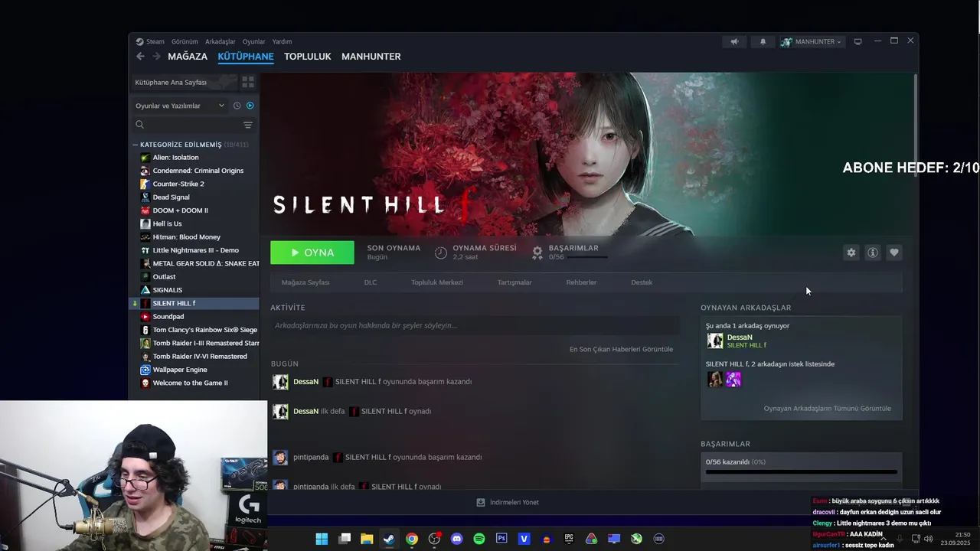Screen dimensions: 980x551
Task: Show recent activity clock filter icon
Action: click(237, 106)
